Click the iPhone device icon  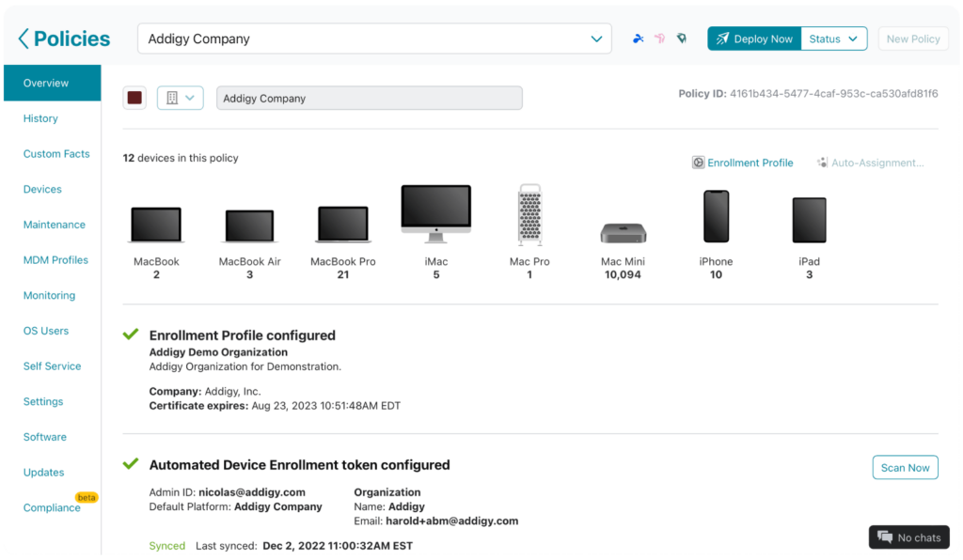716,216
